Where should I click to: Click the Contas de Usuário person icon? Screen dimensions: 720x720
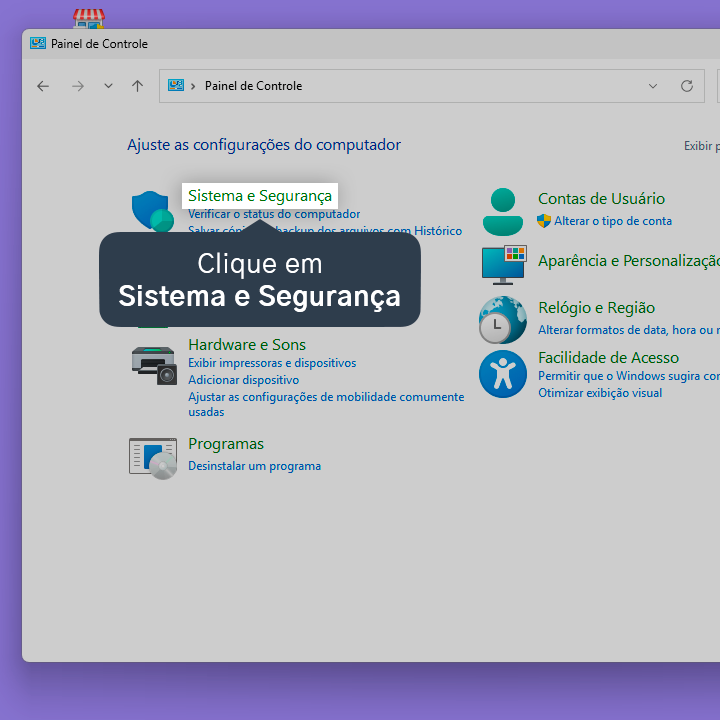[503, 212]
